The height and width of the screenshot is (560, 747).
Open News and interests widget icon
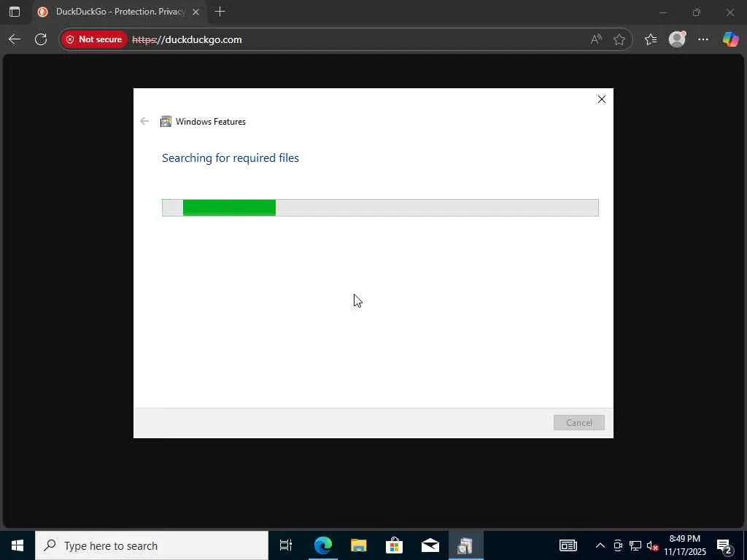click(x=568, y=545)
